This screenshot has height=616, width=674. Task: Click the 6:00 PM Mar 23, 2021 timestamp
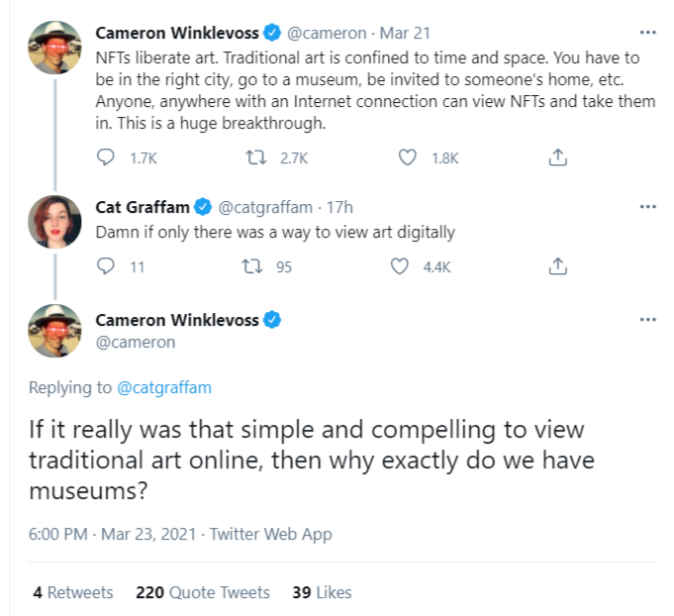click(111, 534)
